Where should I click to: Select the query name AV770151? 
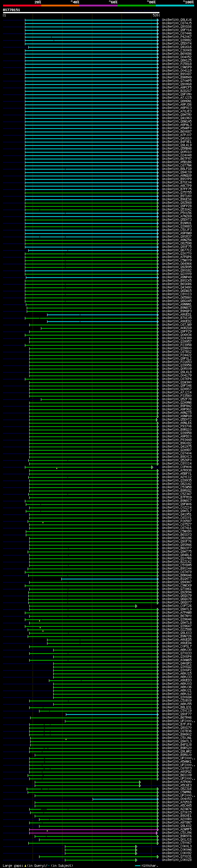tap(11, 10)
